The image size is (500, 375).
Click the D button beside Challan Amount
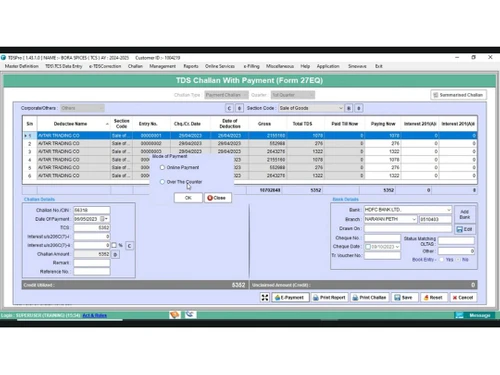[x=115, y=254]
